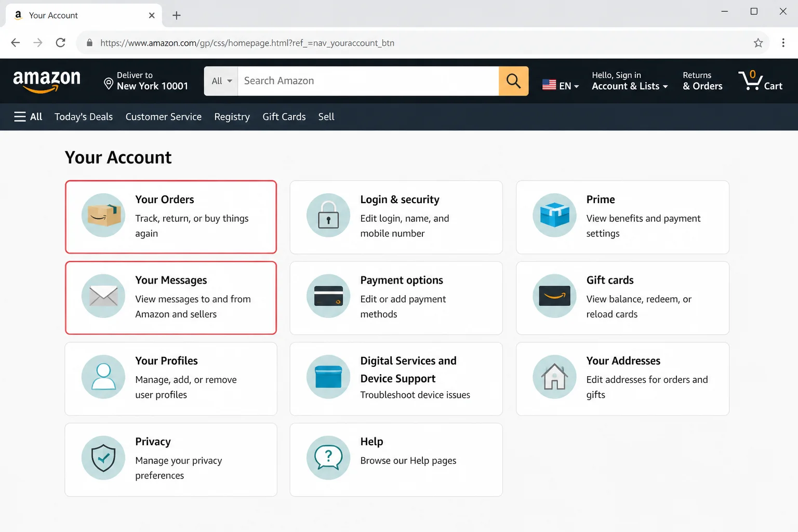The height and width of the screenshot is (532, 798).
Task: Close the Your Account browser tab
Action: (x=152, y=16)
